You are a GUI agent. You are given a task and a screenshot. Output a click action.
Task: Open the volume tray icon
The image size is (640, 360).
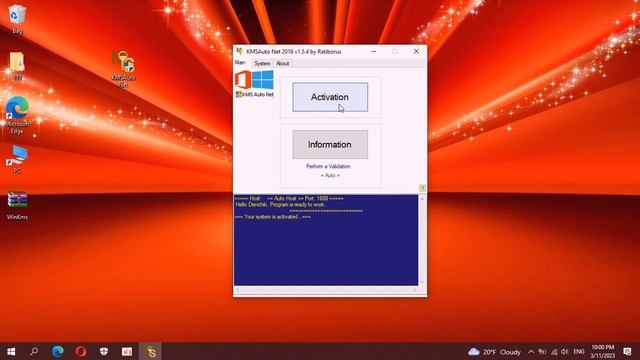point(565,352)
